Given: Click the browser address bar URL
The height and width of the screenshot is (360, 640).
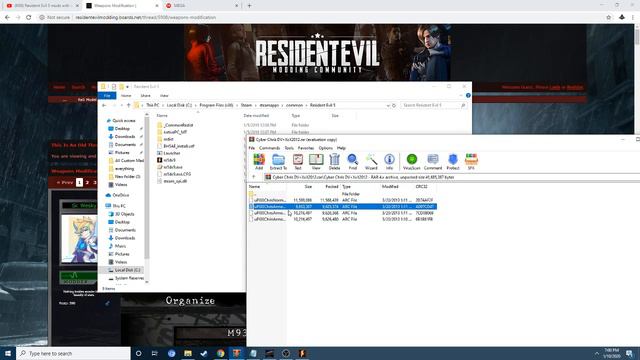Looking at the screenshot, I should [x=146, y=18].
